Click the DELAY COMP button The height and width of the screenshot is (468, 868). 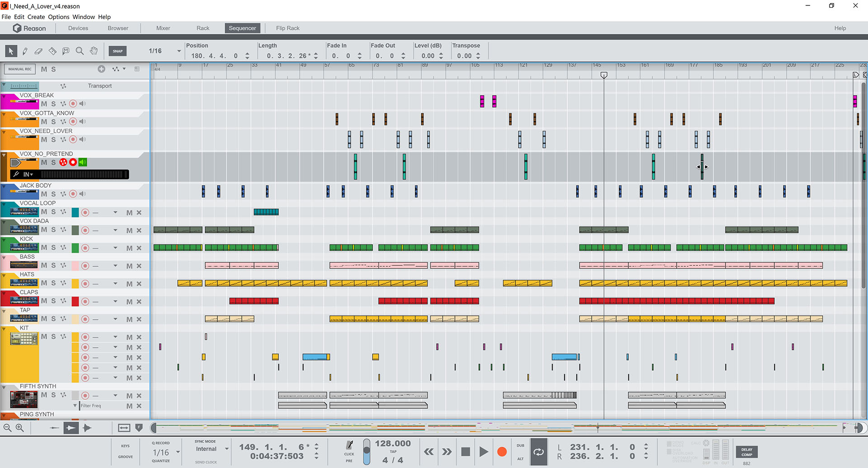747,452
